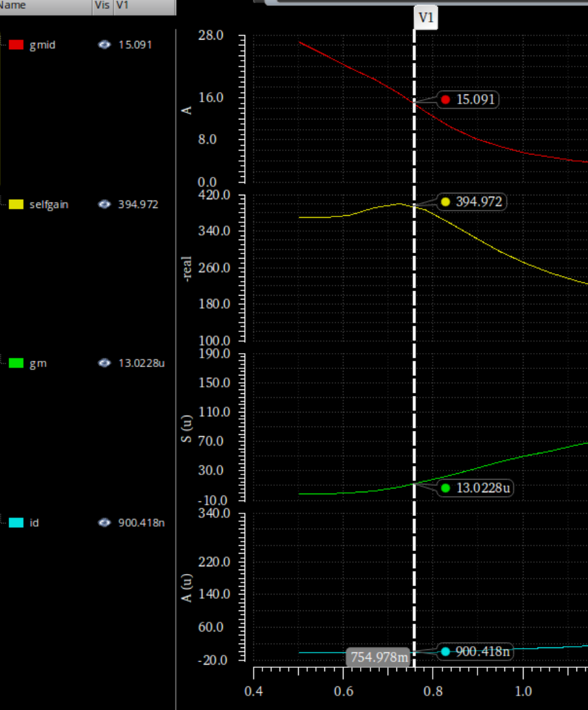
Task: Select the gmid trace name
Action: 43,45
